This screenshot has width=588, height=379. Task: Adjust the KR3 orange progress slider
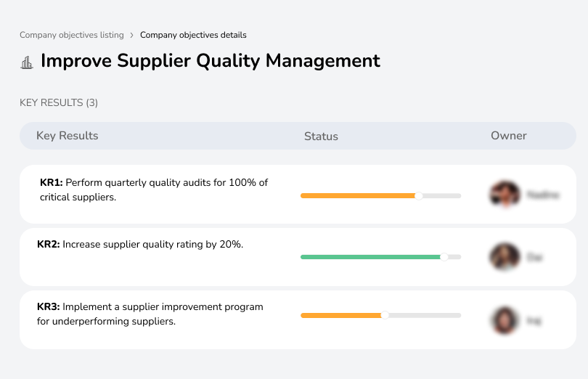click(384, 316)
